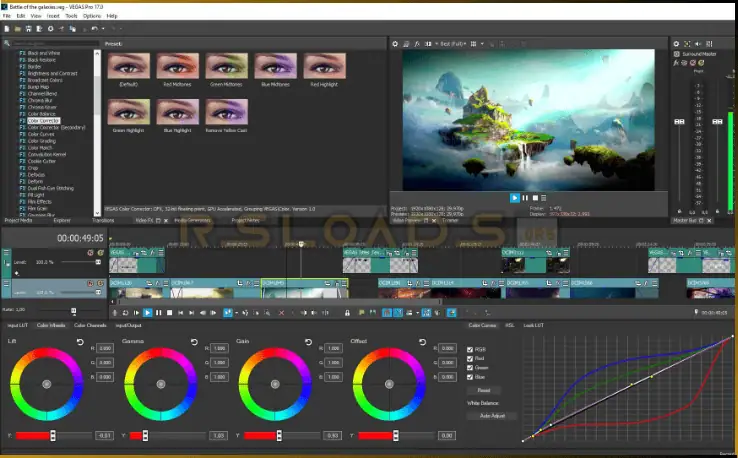Select the Input LUT tab
The height and width of the screenshot is (458, 738).
17,325
